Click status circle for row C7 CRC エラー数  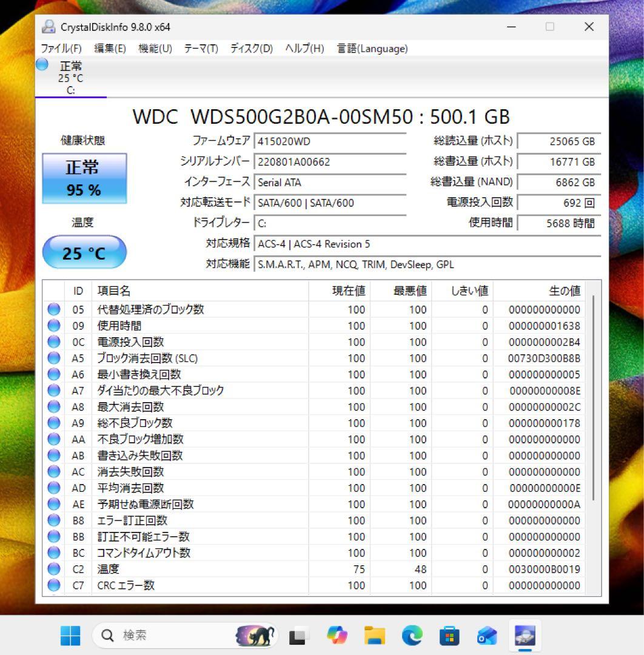point(54,585)
